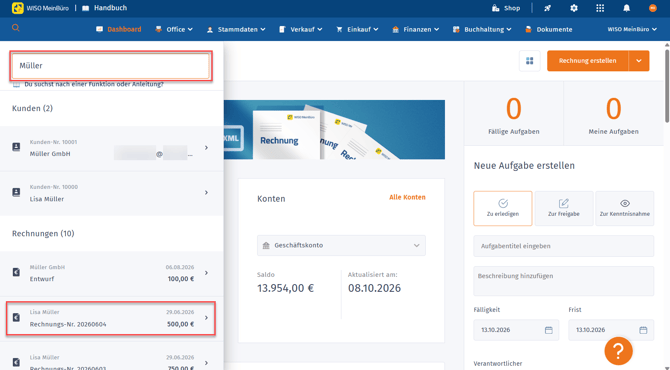This screenshot has height=370, width=670.
Task: Click the rocket icon in top bar
Action: coord(547,8)
